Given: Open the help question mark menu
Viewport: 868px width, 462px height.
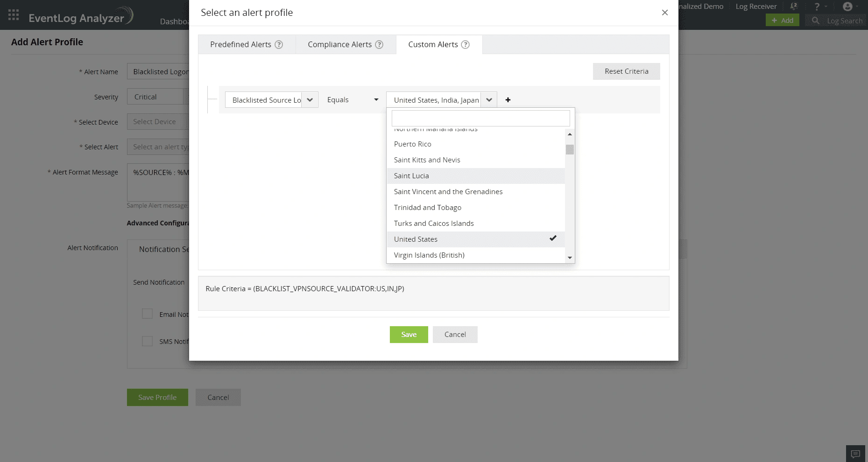Looking at the screenshot, I should [x=817, y=7].
